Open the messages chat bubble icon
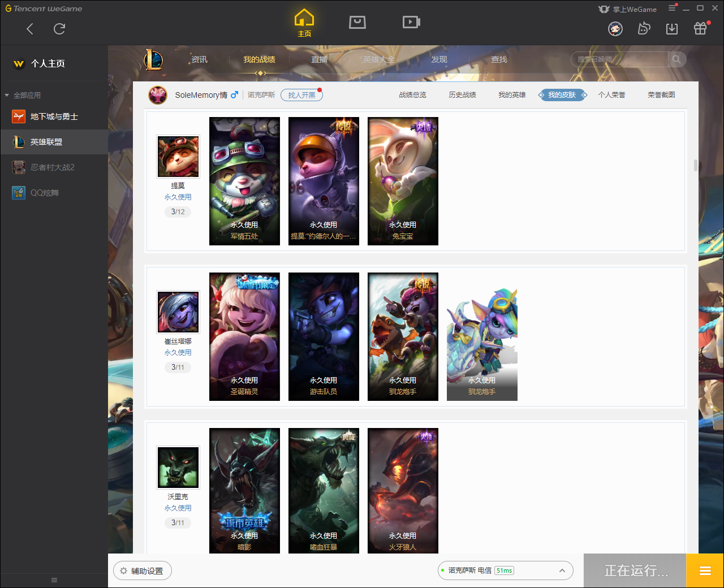 click(644, 29)
